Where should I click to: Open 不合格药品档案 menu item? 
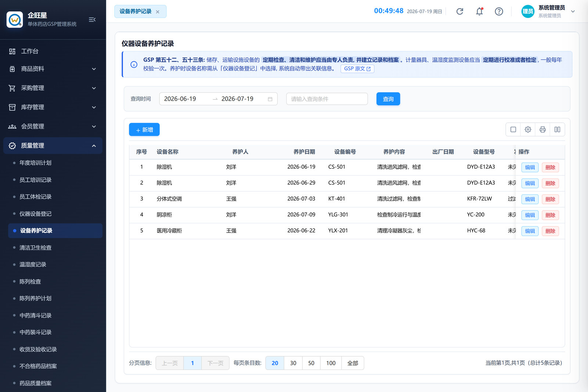point(55,366)
